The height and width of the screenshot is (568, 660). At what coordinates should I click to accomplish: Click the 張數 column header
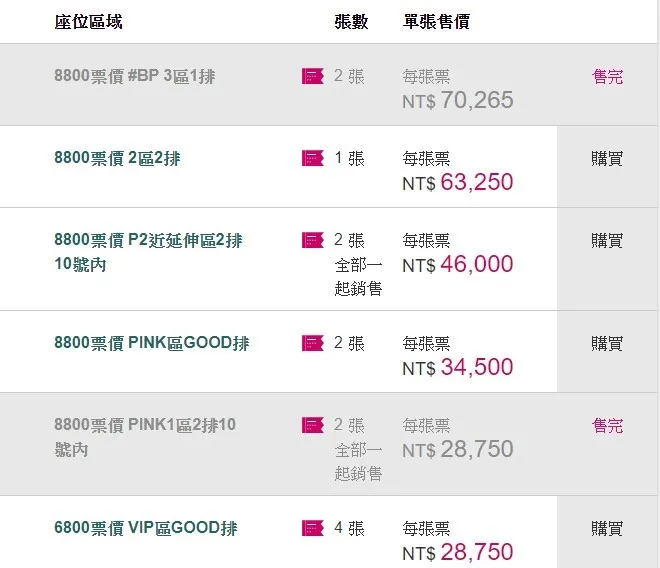click(x=350, y=21)
